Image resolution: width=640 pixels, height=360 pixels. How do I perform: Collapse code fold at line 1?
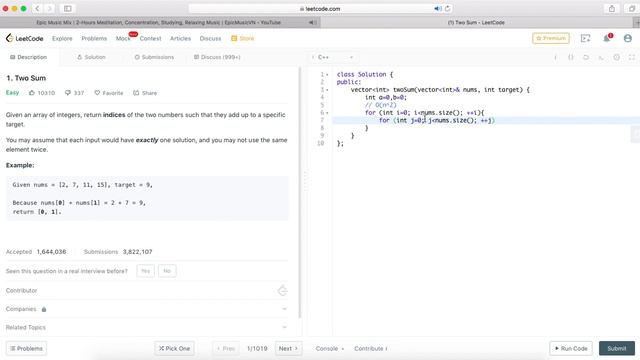[327, 75]
